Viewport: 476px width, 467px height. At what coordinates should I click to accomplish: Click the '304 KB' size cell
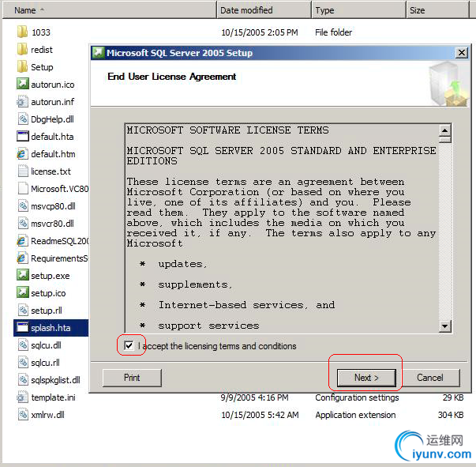coord(451,415)
